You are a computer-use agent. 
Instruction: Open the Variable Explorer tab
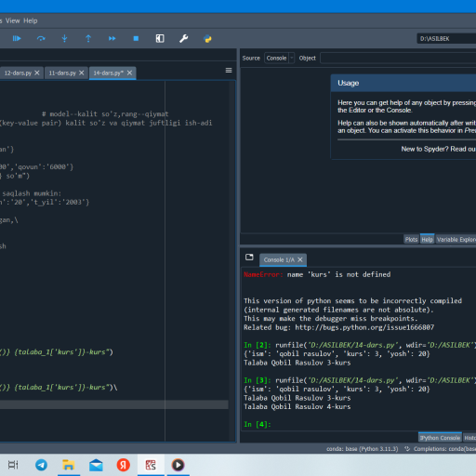(456, 240)
